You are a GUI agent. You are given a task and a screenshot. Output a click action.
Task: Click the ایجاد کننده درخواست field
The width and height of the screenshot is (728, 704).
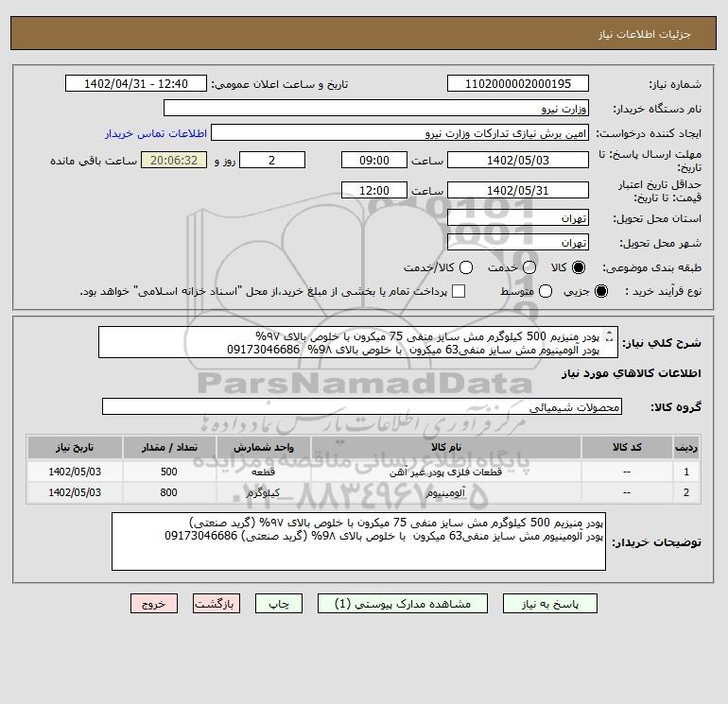[400, 133]
